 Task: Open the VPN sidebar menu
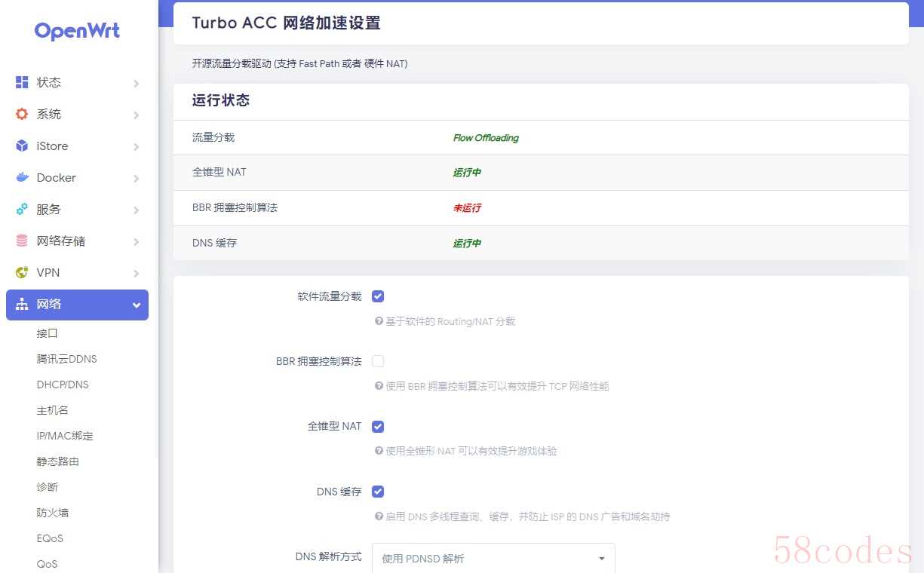[77, 272]
